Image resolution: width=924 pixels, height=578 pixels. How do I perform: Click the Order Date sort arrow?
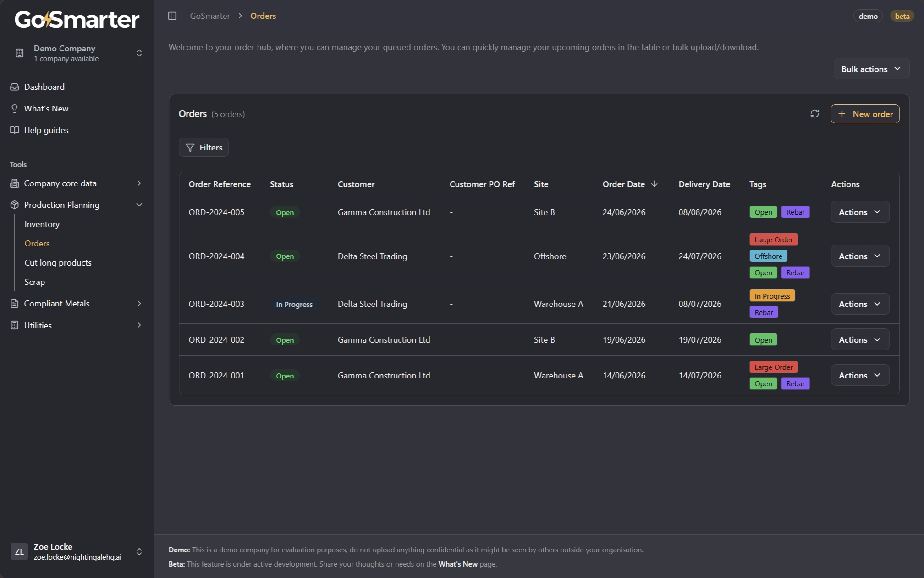(654, 184)
